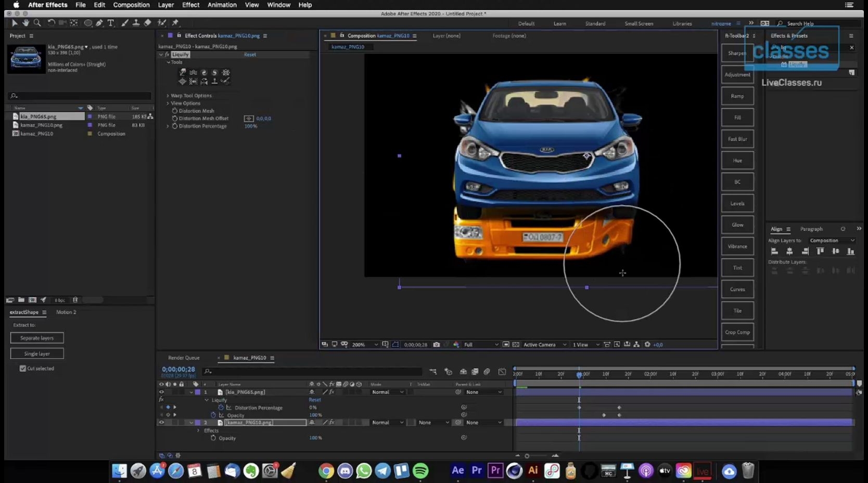Screen dimensions: 868x483
Task: Select the Clone Stamp tool
Action: tap(136, 23)
